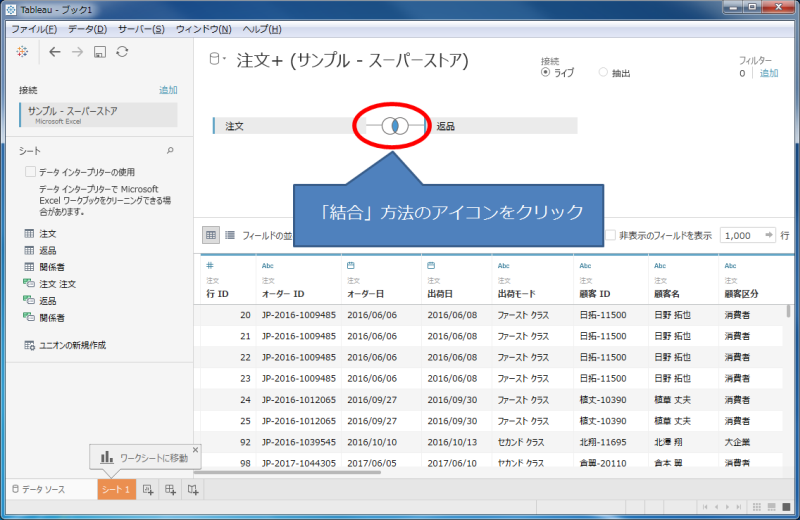The width and height of the screenshot is (800, 520).
Task: Switch to grid preview view icon
Action: [211, 235]
